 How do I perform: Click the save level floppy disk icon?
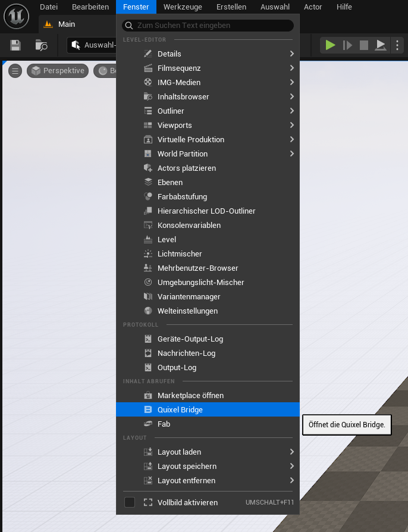point(15,45)
